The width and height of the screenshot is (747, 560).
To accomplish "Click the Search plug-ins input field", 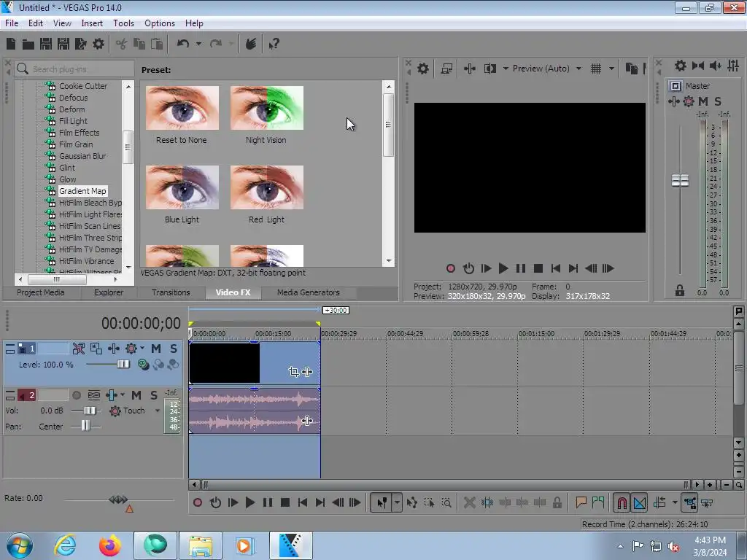I will click(74, 69).
